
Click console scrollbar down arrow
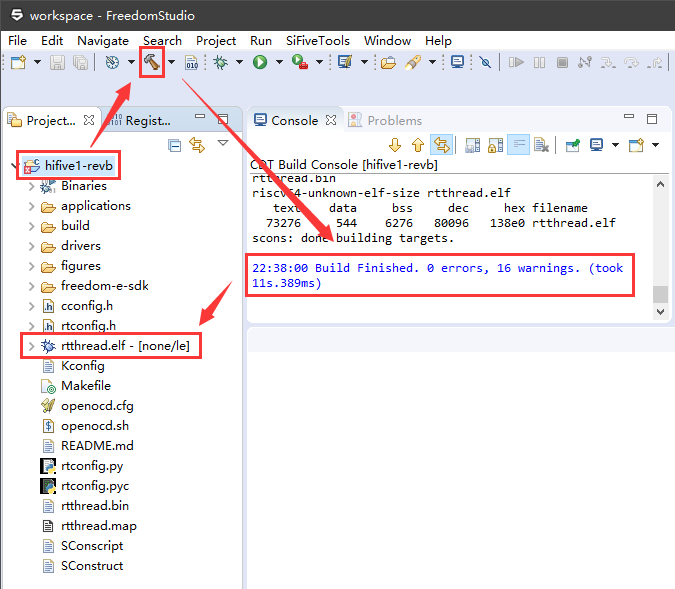[660, 311]
